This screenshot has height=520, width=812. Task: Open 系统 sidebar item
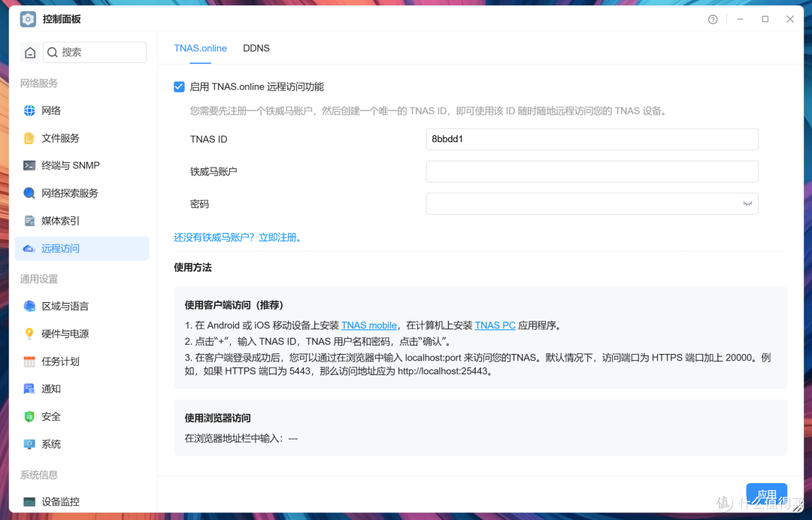pos(82,444)
